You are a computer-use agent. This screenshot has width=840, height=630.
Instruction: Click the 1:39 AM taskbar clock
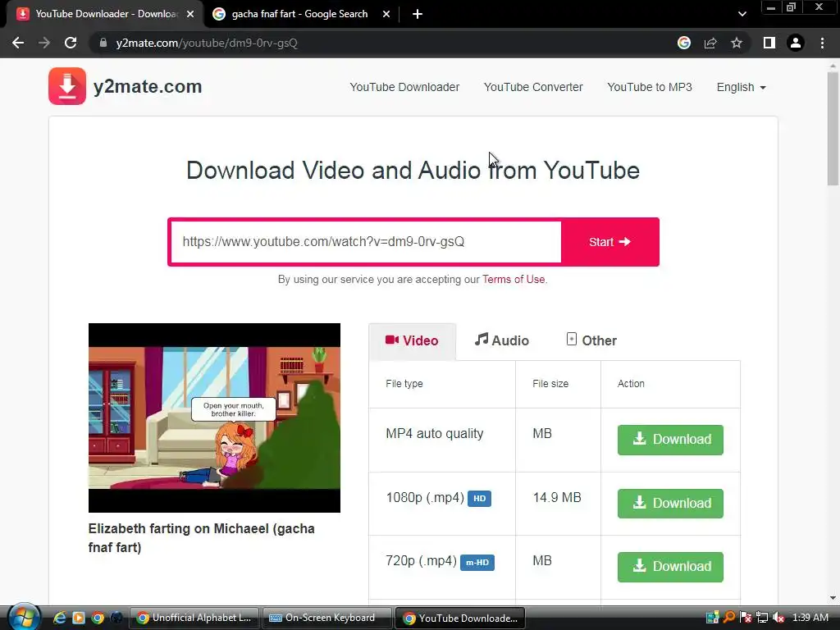click(x=810, y=618)
